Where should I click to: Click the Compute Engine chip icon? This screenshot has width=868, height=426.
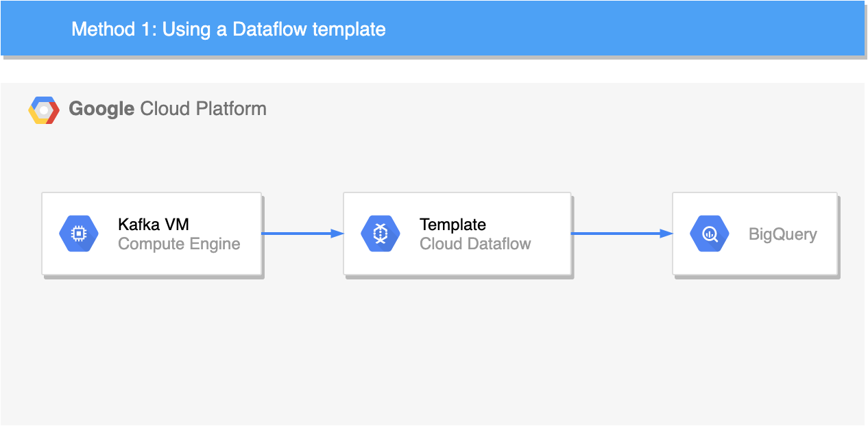(78, 234)
